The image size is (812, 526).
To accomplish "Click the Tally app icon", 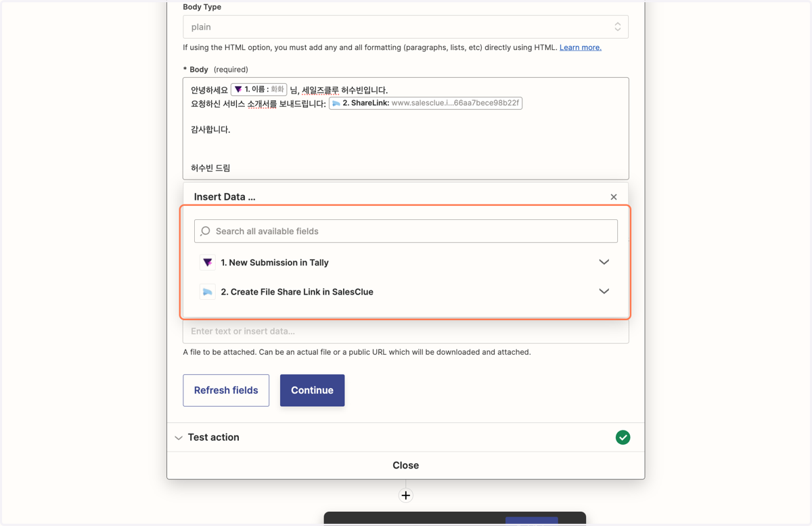I will [208, 262].
